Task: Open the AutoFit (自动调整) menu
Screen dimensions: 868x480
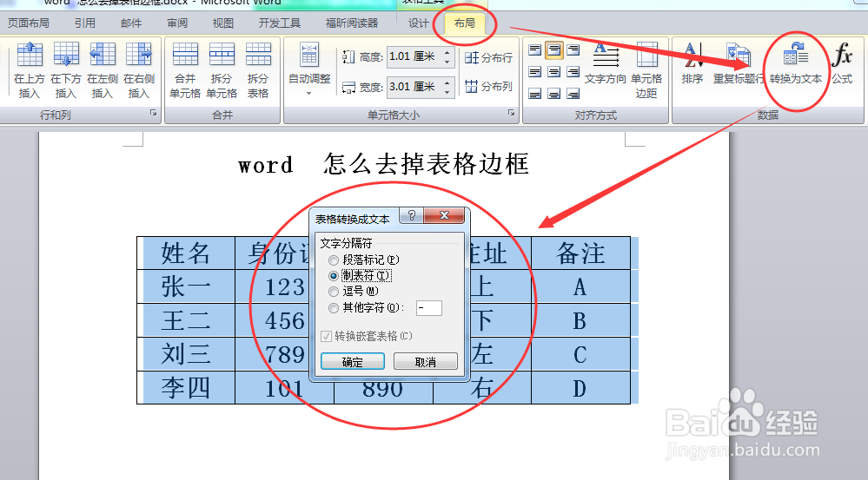Action: coord(309,69)
